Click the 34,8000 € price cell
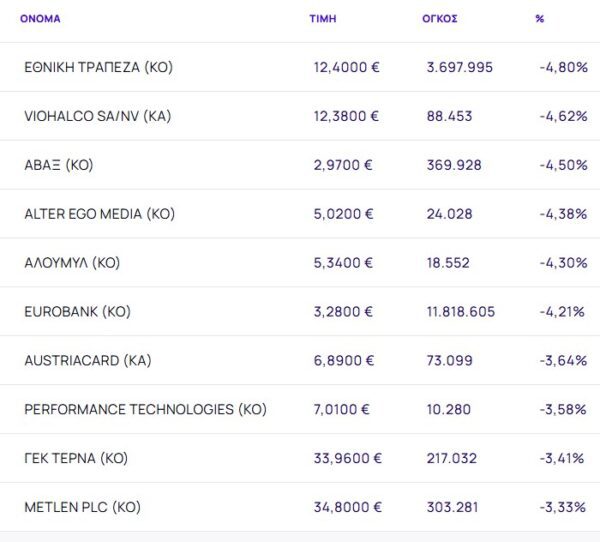This screenshot has width=600, height=542. [347, 508]
